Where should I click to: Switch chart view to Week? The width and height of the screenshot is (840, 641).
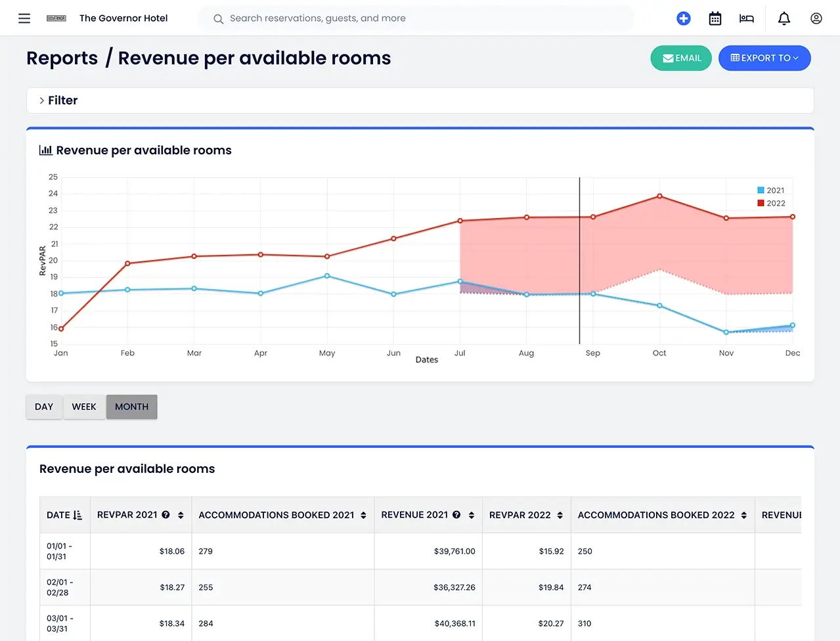pos(84,407)
